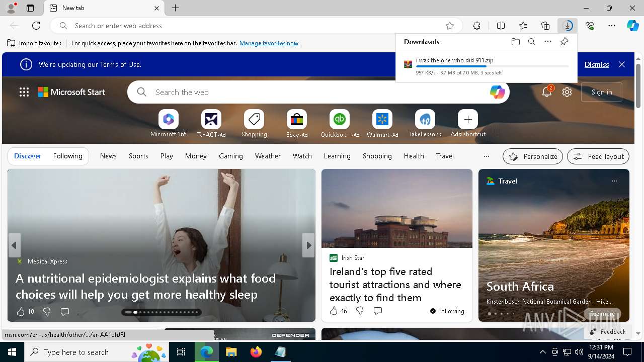
Task: Open Copilot sidebar icon
Action: tap(632, 26)
